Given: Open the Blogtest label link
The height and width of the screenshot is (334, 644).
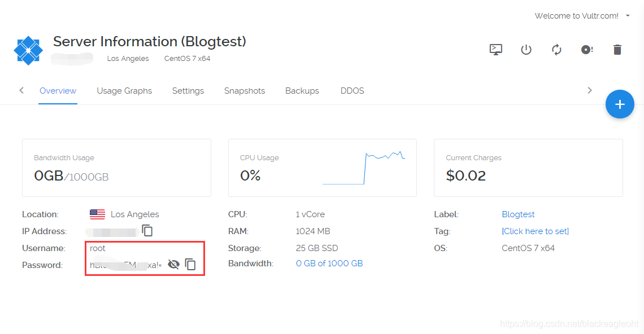Looking at the screenshot, I should click(519, 214).
